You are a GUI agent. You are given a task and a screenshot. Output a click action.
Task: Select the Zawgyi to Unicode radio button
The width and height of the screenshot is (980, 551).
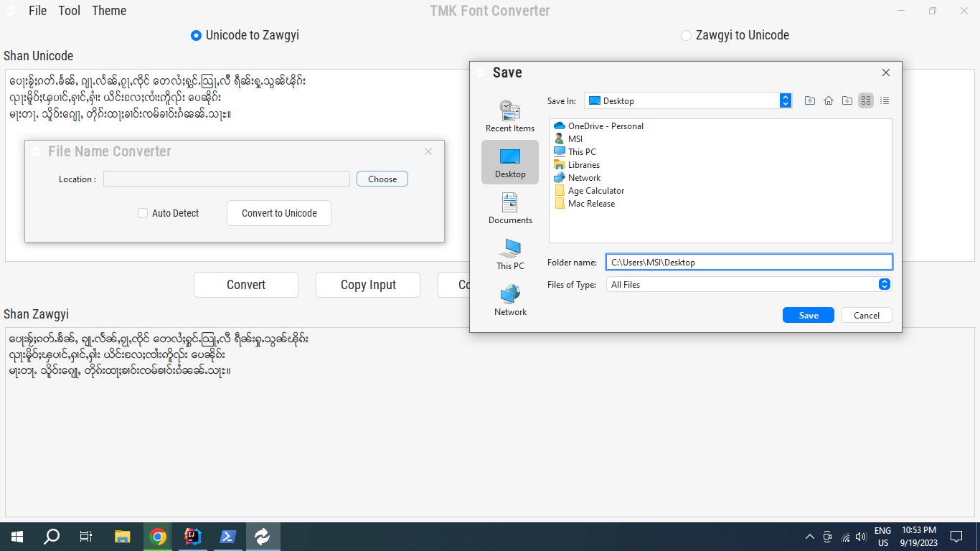(685, 34)
